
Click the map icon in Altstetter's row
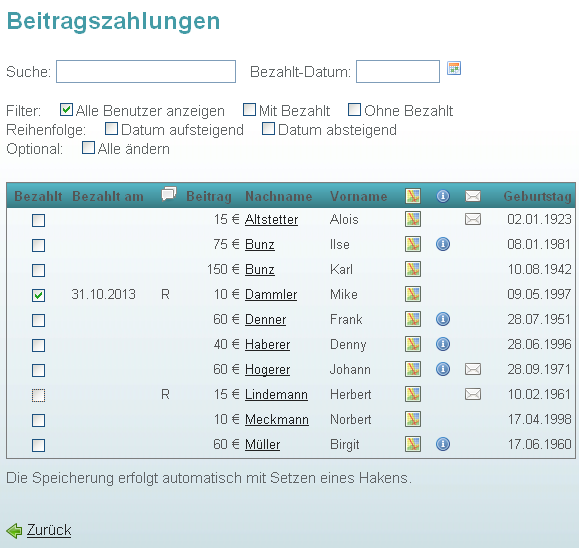pyautogui.click(x=413, y=219)
